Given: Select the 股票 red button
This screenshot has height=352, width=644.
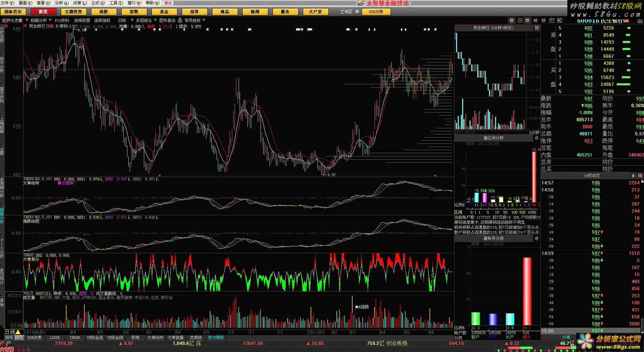Looking at the screenshot, I should click(43, 11).
